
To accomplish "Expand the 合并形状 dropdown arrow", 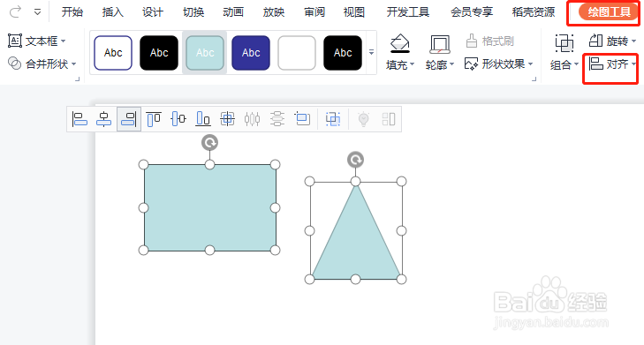I will coord(74,64).
